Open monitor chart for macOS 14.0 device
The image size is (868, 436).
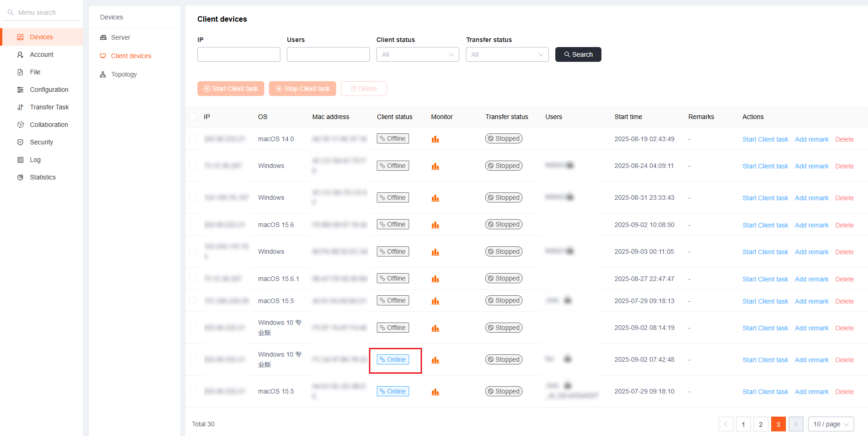(x=435, y=139)
